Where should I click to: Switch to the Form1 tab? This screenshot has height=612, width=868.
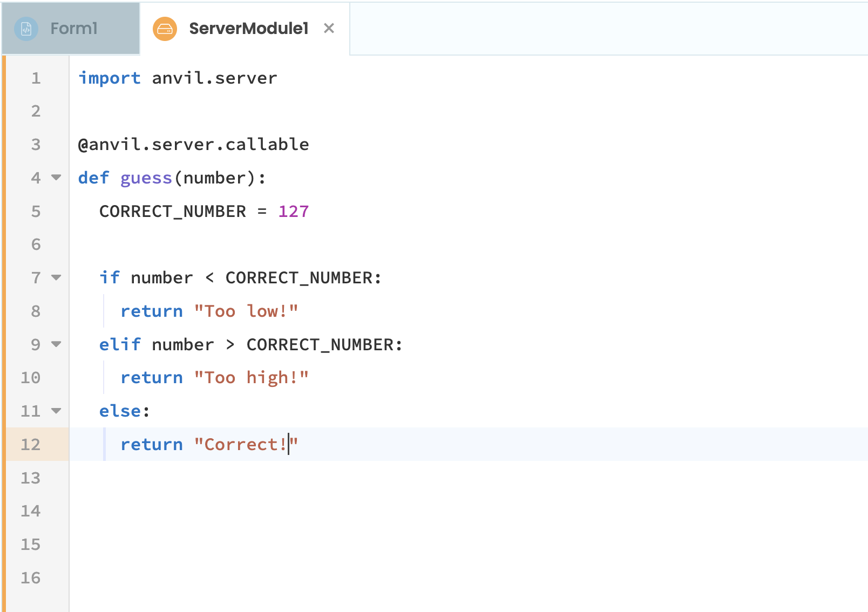coord(73,29)
